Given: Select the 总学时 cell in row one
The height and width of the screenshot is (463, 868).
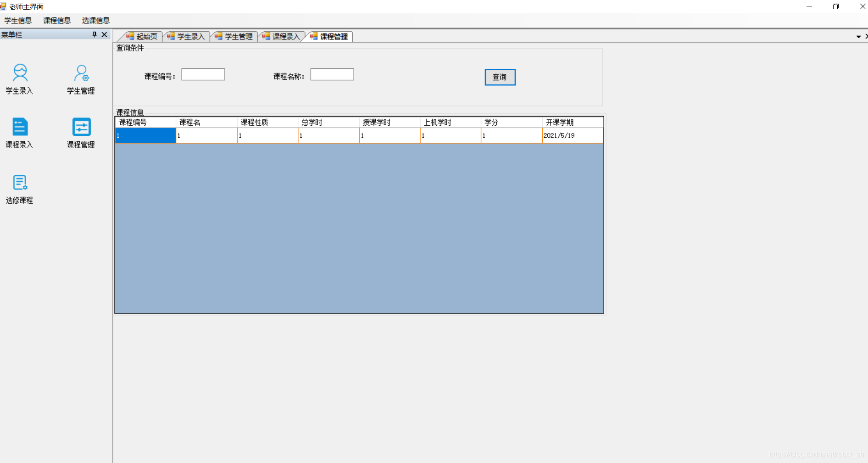Looking at the screenshot, I should tap(328, 135).
